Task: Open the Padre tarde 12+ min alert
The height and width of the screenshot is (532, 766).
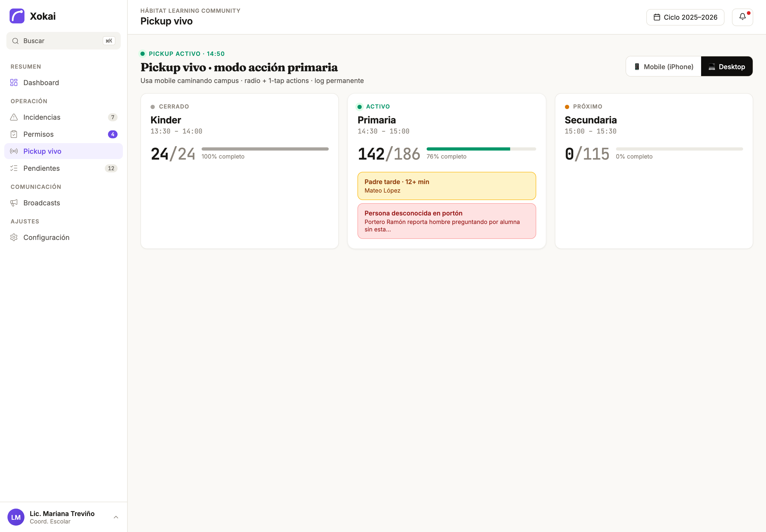Action: pos(447,186)
